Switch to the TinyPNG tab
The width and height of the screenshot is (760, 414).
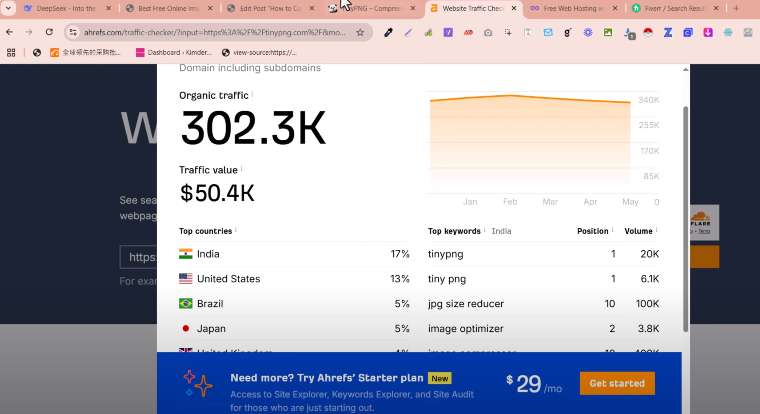pyautogui.click(x=372, y=8)
